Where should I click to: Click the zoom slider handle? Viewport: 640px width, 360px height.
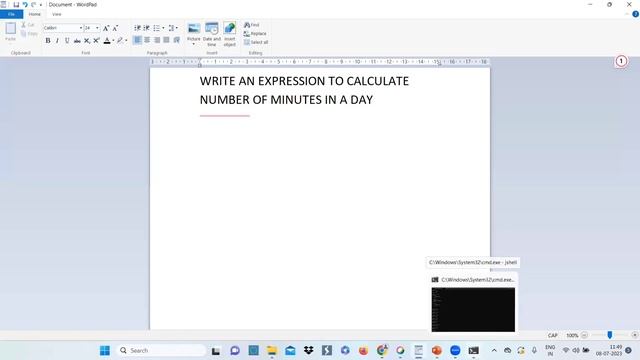click(x=610, y=335)
